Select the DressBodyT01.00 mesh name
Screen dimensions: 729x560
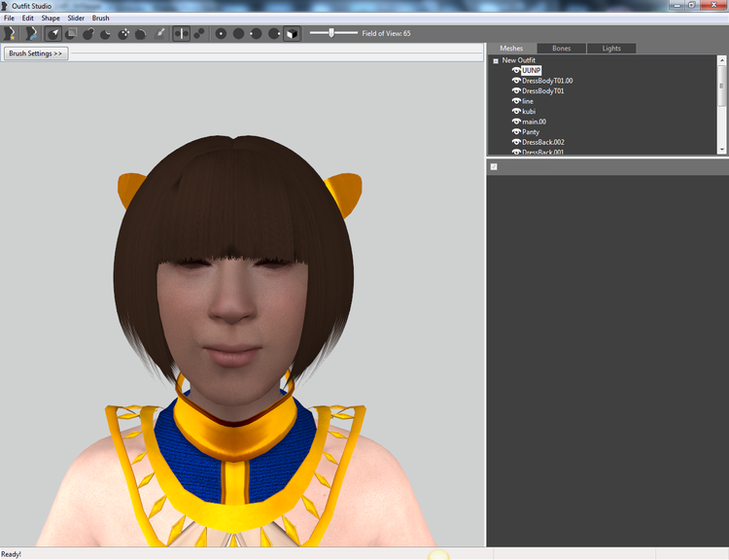pyautogui.click(x=547, y=81)
